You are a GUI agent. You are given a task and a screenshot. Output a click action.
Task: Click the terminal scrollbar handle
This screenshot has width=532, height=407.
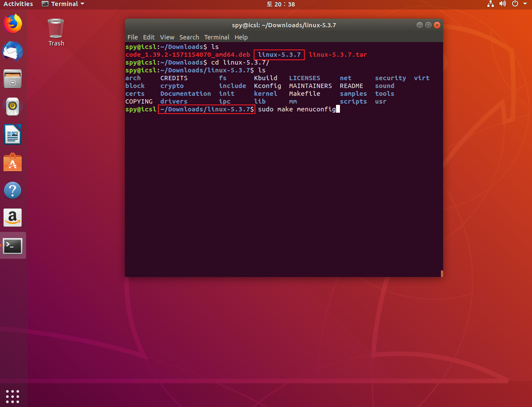tap(442, 274)
